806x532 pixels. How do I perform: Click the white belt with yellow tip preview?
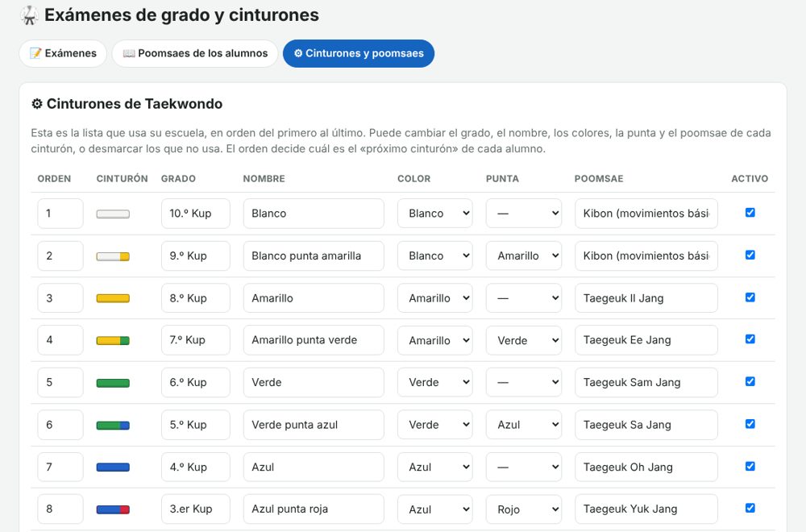[x=113, y=256]
